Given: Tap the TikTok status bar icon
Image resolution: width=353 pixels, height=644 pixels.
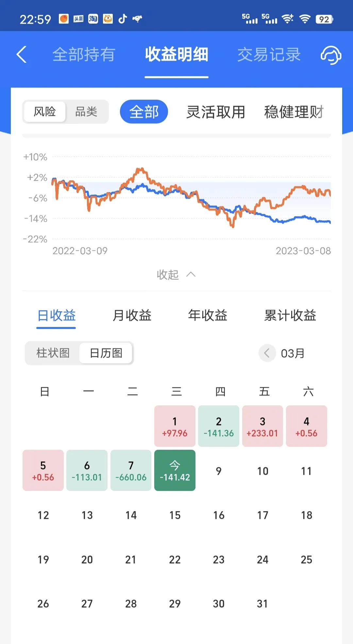Looking at the screenshot, I should (123, 19).
